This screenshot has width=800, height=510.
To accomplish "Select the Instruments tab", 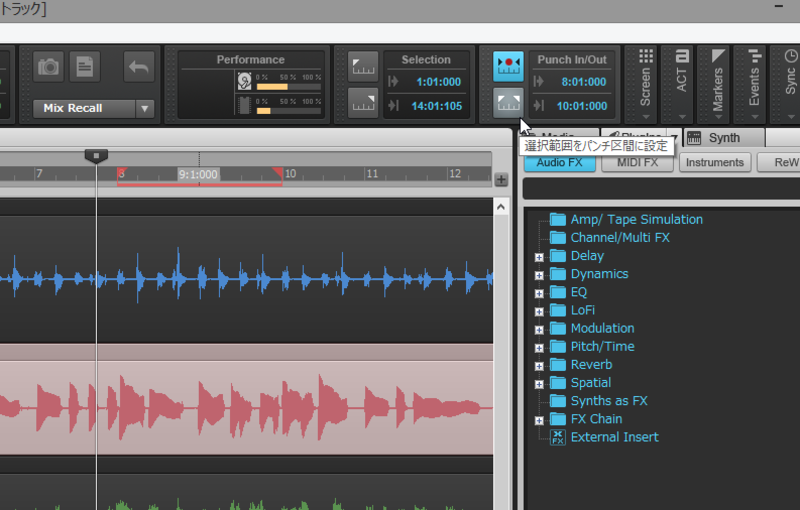I will pos(715,163).
